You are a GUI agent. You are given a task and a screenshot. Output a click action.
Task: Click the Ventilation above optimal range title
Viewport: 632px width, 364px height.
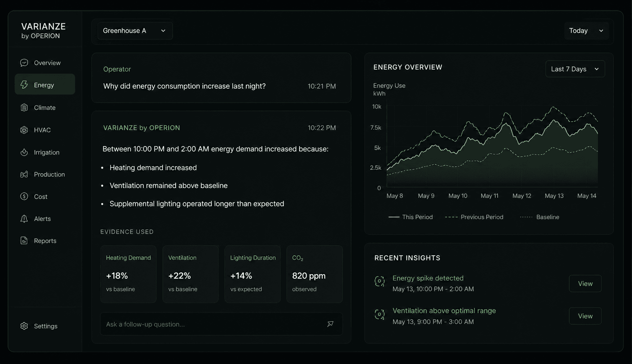[x=444, y=310]
